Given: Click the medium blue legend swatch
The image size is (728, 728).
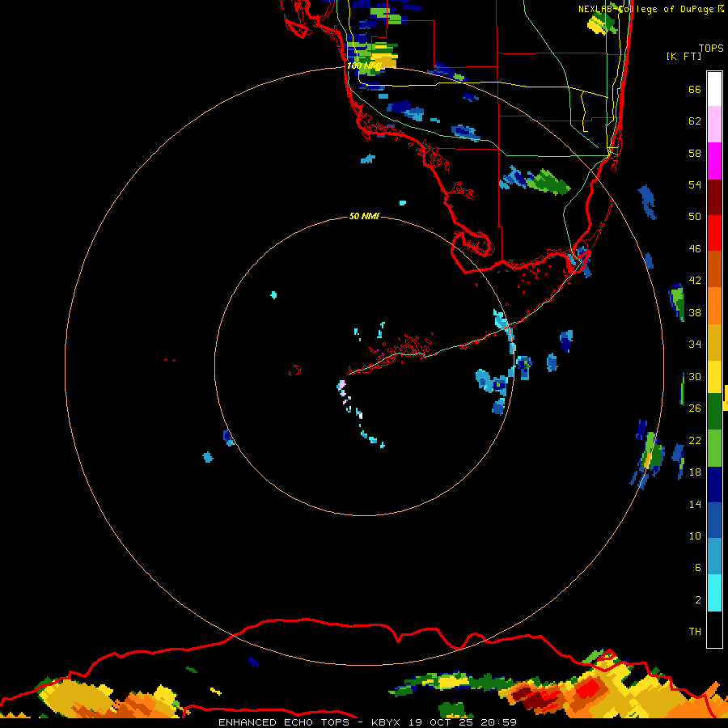Looking at the screenshot, I should pos(714,520).
